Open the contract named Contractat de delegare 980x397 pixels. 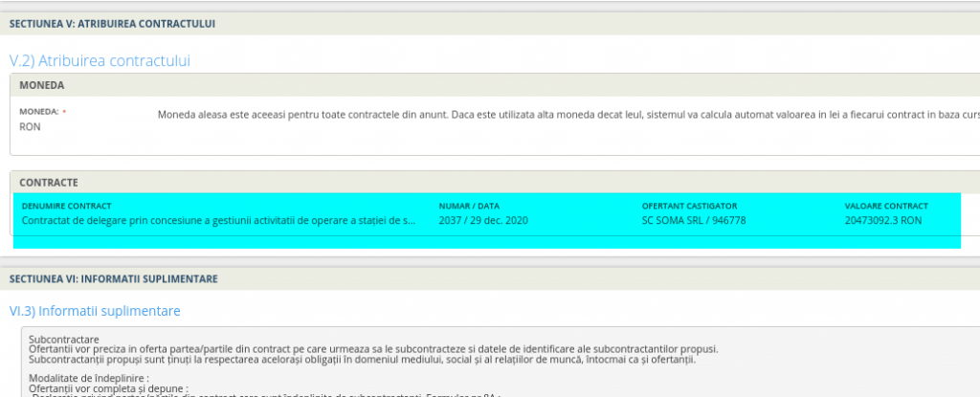pyautogui.click(x=218, y=220)
